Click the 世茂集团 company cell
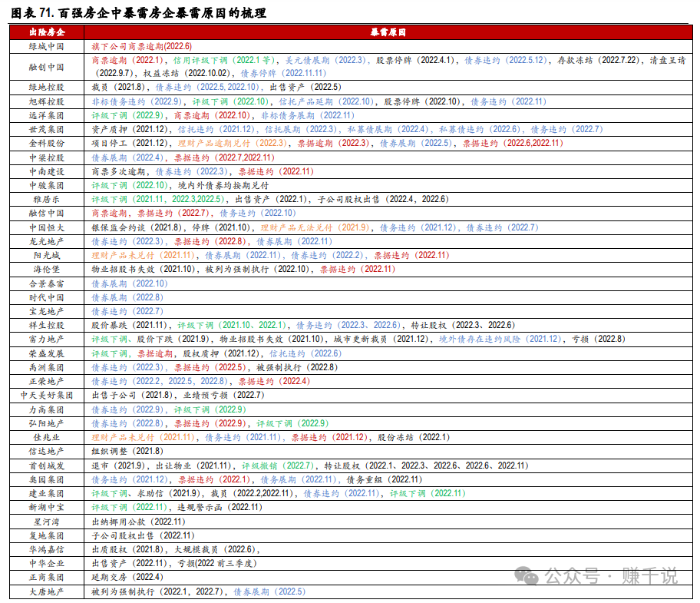 pyautogui.click(x=47, y=129)
